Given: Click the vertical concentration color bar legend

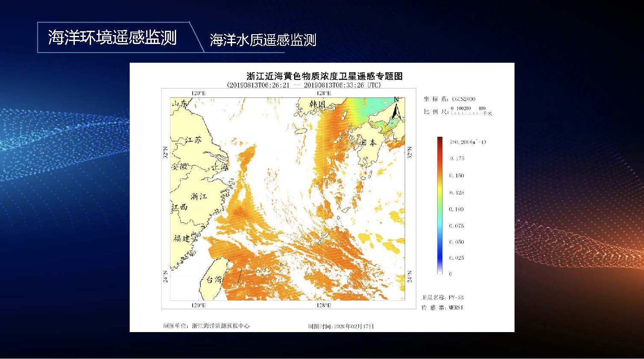Looking at the screenshot, I should click(440, 205).
